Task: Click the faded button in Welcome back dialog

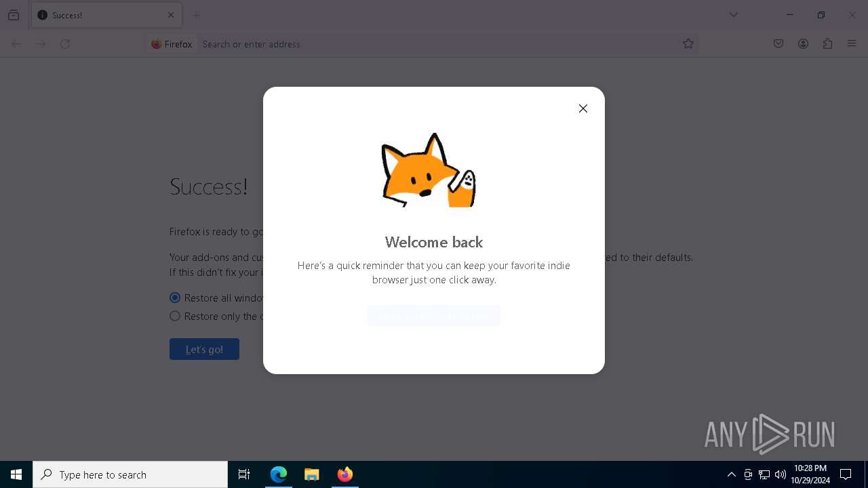Action: (x=434, y=316)
